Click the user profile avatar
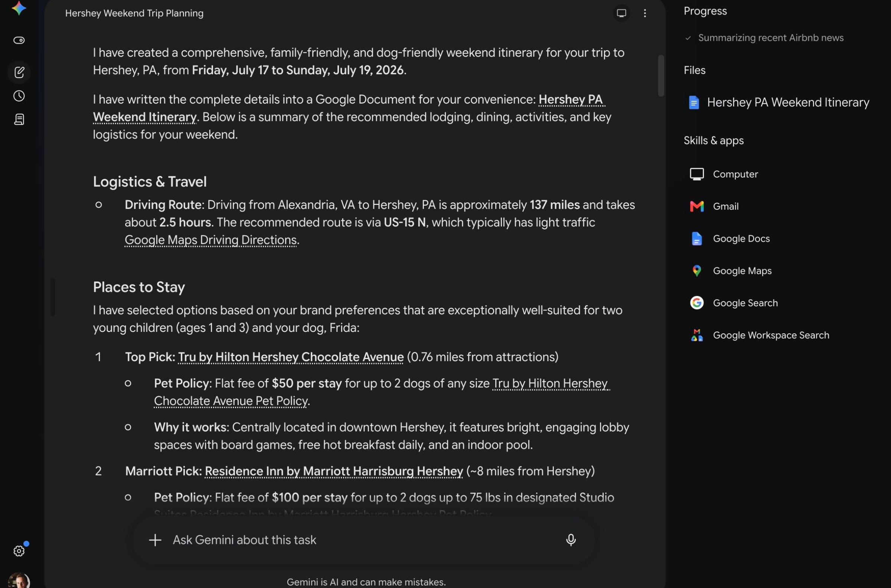Screen dimensions: 891x588 [19, 581]
